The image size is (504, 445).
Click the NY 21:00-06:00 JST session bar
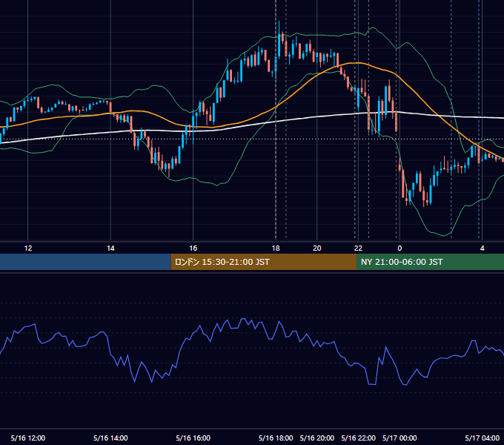tap(430, 262)
